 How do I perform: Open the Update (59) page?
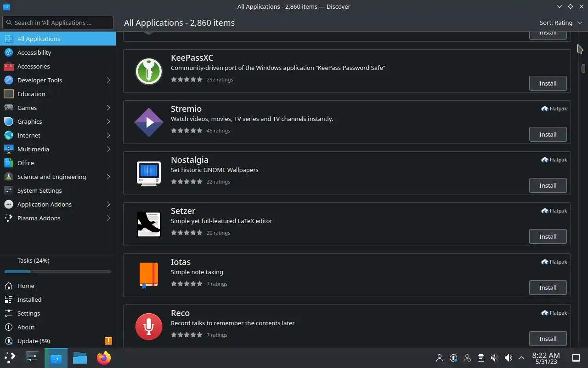pos(58,341)
